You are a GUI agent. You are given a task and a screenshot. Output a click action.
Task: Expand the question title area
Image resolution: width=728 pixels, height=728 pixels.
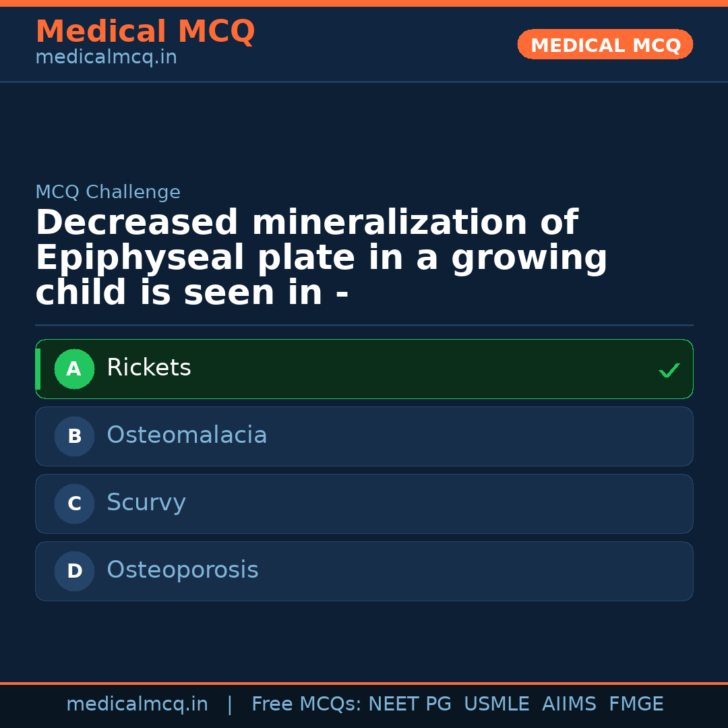[x=322, y=256]
